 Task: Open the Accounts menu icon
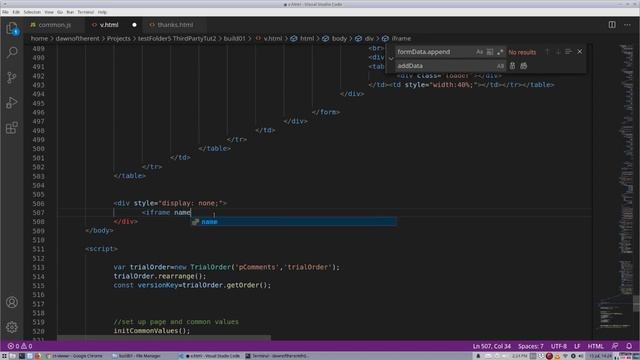pyautogui.click(x=12, y=302)
